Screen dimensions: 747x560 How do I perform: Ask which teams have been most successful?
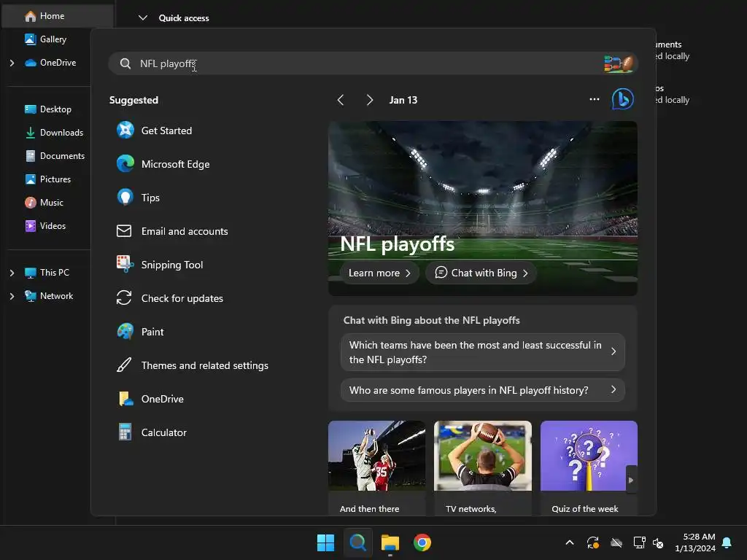[x=483, y=352]
